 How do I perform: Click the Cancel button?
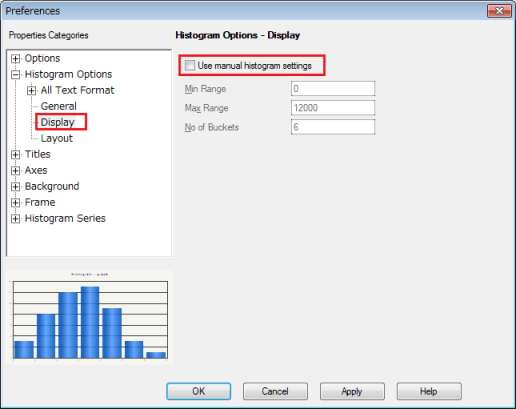pos(275,391)
